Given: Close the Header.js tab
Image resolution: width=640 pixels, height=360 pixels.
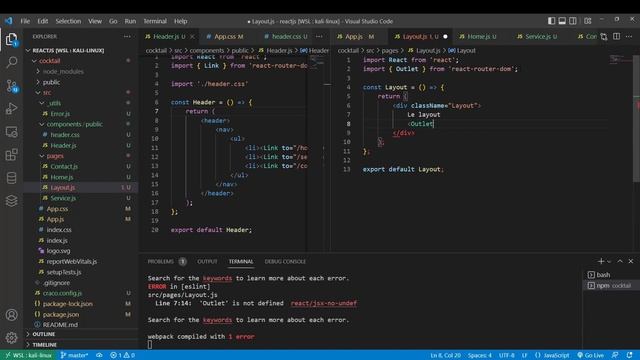Looking at the screenshot, I should 192,37.
